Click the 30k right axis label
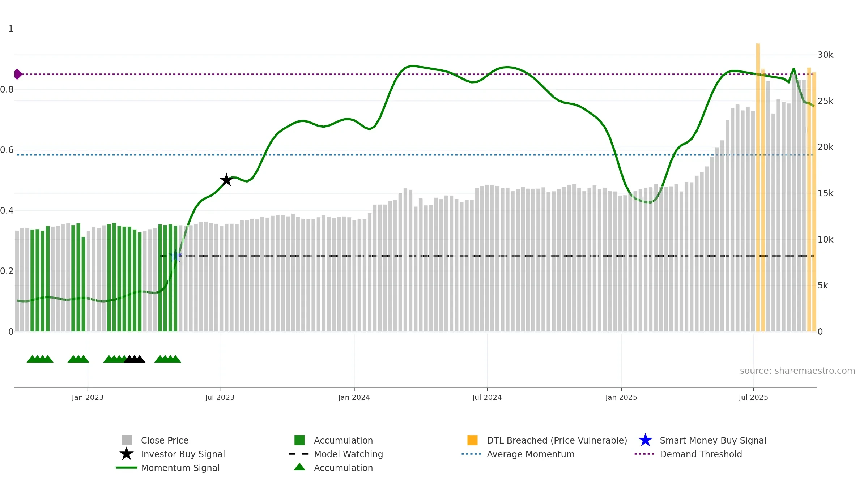The image size is (868, 488). 825,55
